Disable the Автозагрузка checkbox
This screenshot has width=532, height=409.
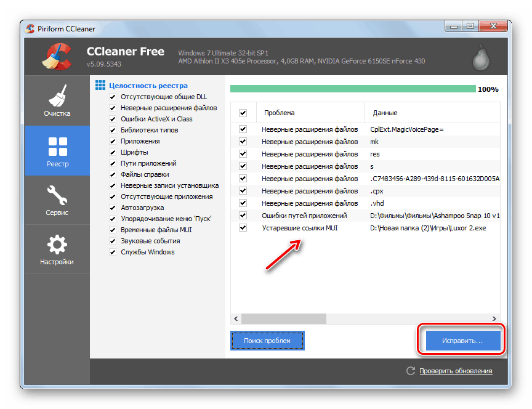(x=113, y=208)
